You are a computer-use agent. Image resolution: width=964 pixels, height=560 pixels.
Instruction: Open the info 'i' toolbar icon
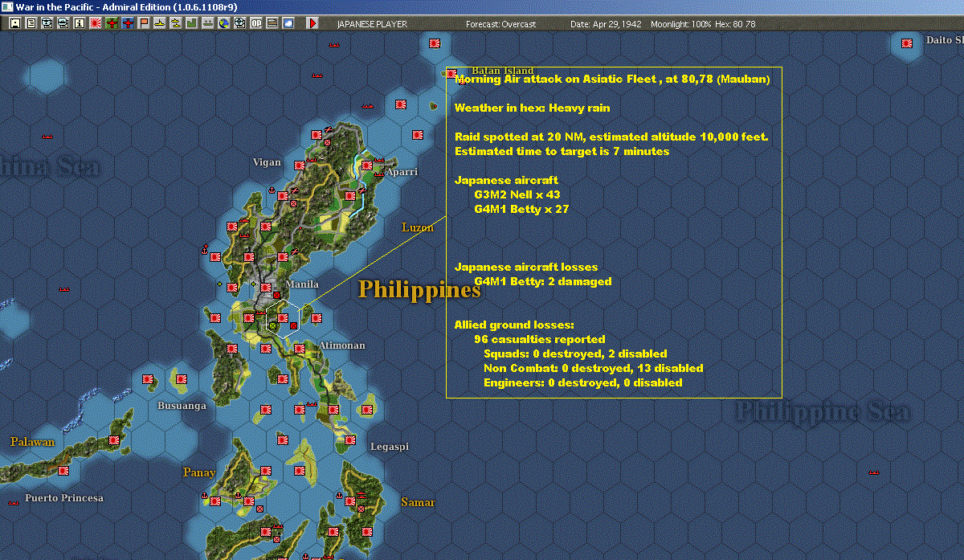(79, 24)
